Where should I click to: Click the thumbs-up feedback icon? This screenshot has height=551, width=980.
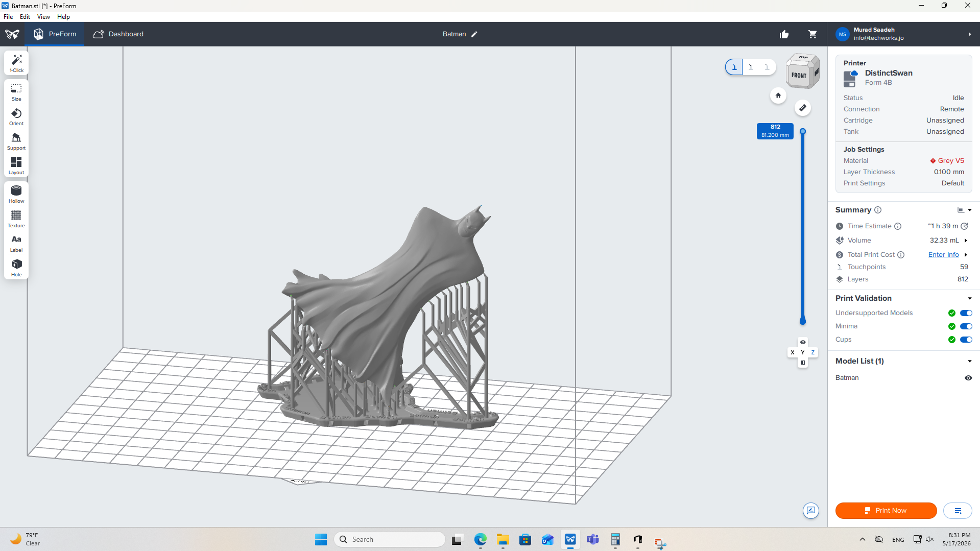click(x=784, y=34)
